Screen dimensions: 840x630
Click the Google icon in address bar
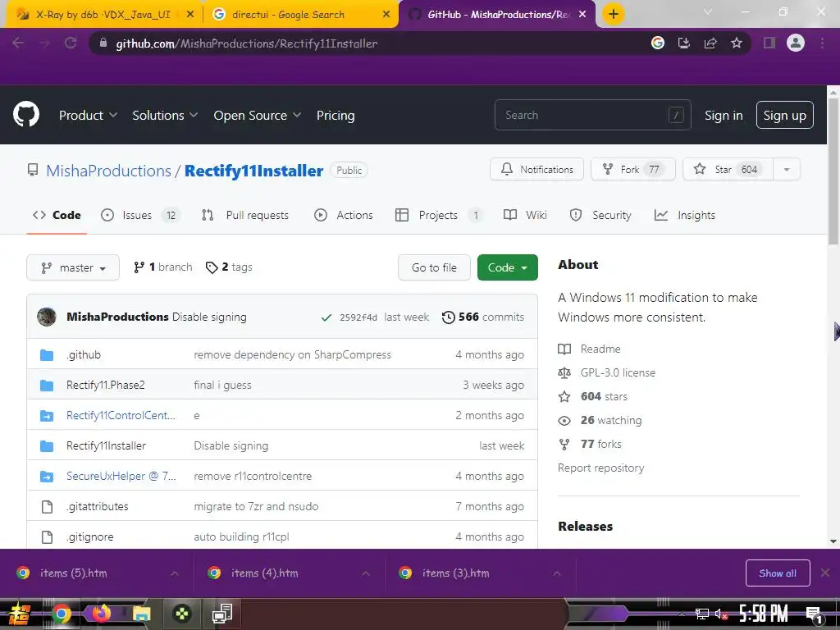(658, 43)
